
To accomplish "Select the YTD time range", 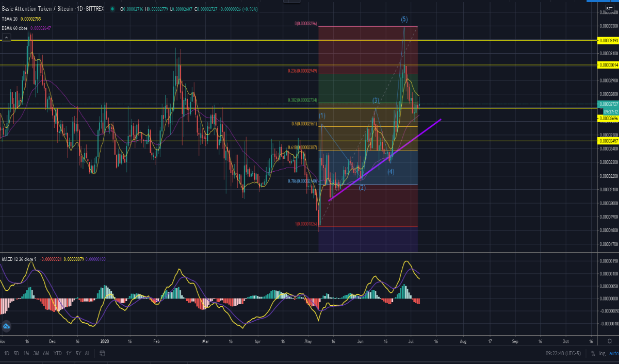I will (57, 353).
